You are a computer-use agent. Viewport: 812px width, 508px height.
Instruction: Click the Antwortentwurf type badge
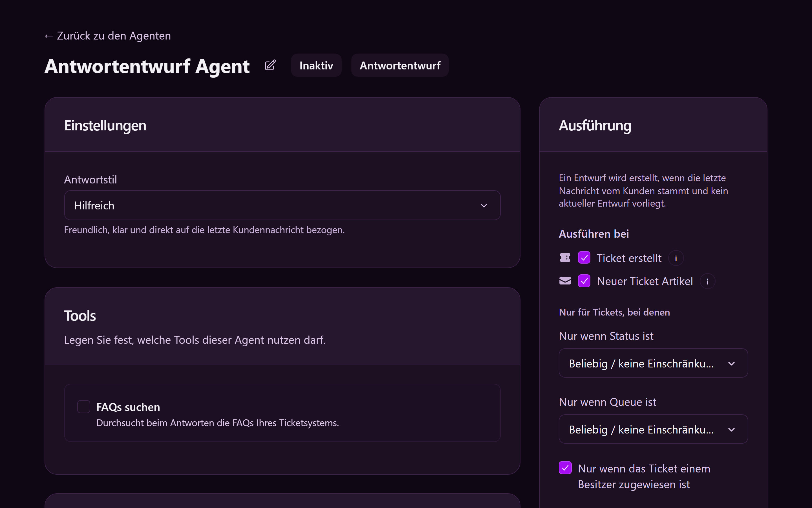[x=400, y=65]
